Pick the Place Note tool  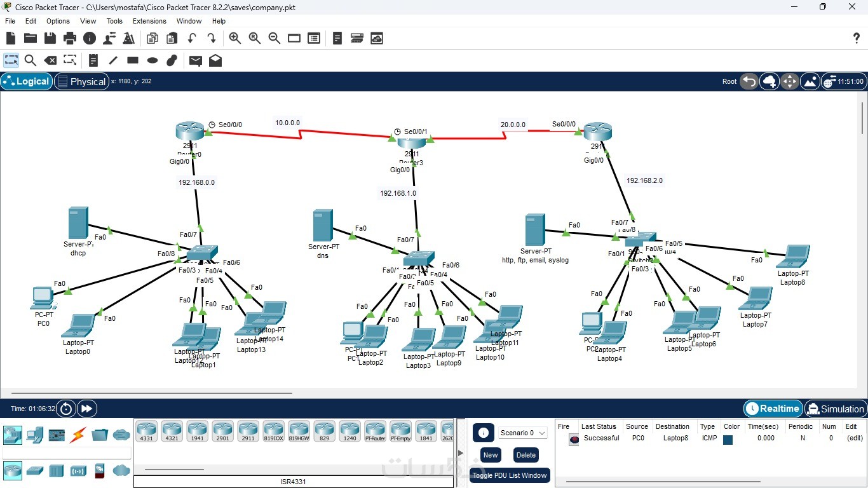tap(93, 60)
